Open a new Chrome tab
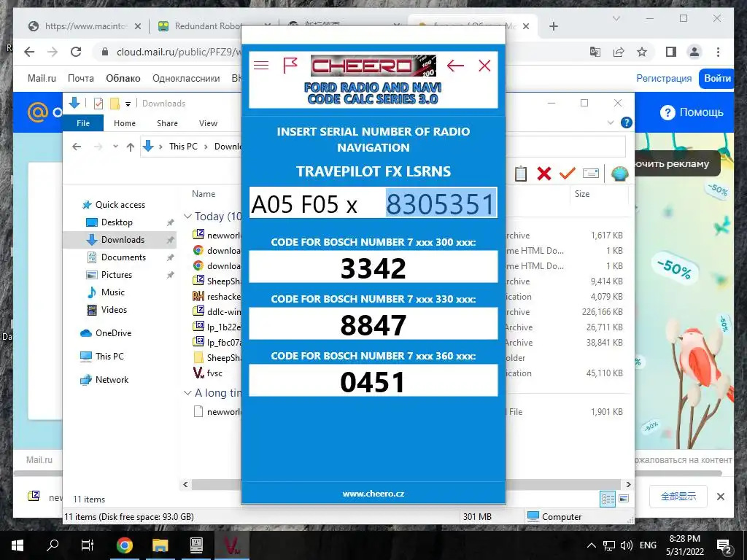 [553, 26]
